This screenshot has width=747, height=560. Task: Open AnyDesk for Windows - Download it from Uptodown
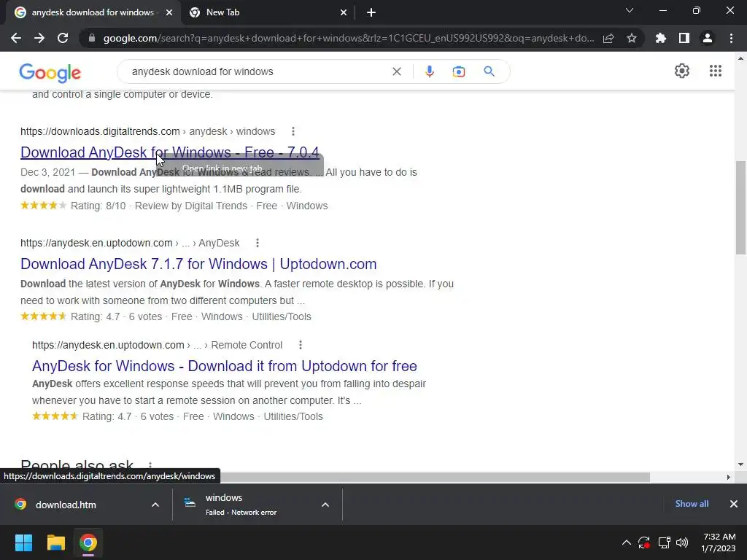(225, 366)
